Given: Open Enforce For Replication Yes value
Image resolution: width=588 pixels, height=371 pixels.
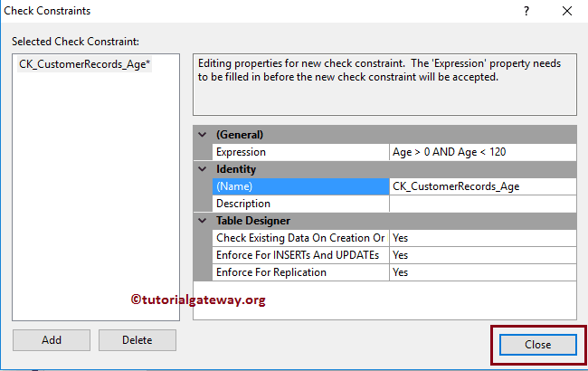Looking at the screenshot, I should coord(481,272).
